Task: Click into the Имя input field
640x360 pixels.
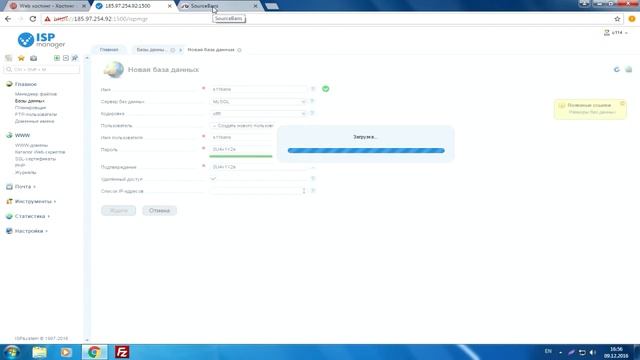Action: tap(259, 89)
